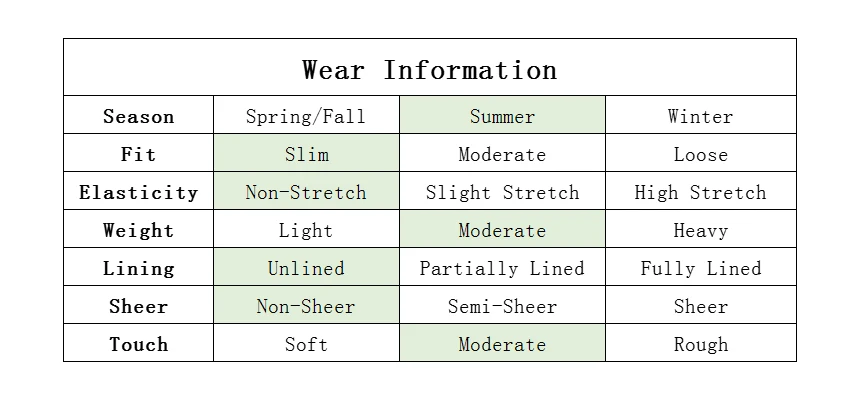
Task: Click the Fully Lined cell
Action: (x=700, y=266)
